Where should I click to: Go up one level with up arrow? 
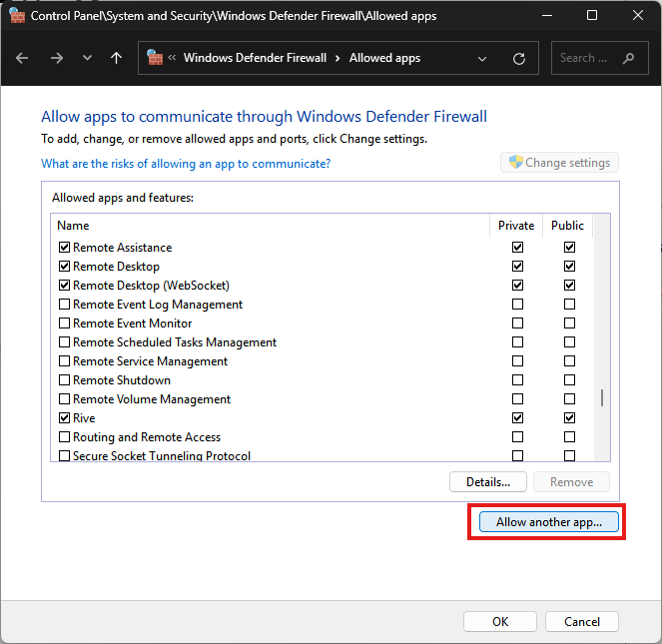116,58
